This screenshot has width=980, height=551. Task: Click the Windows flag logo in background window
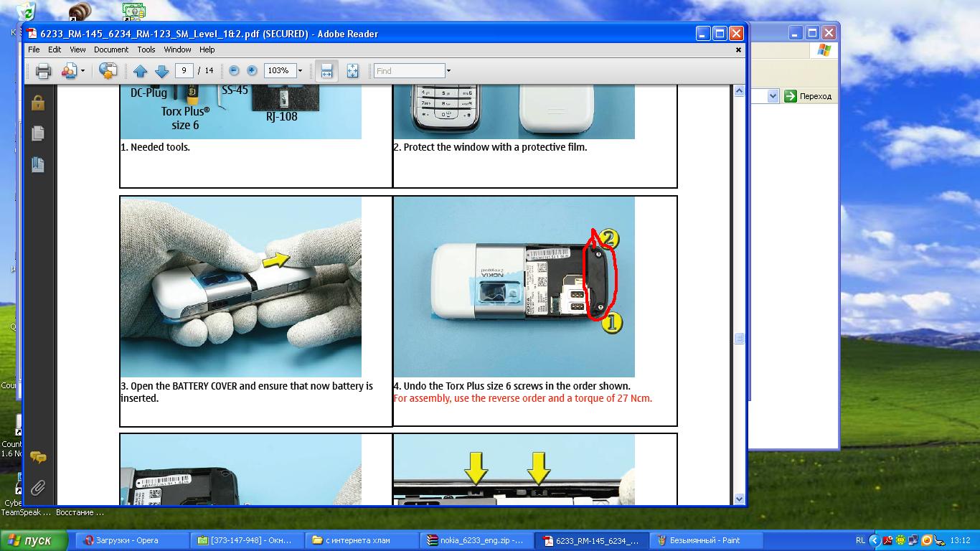[823, 50]
